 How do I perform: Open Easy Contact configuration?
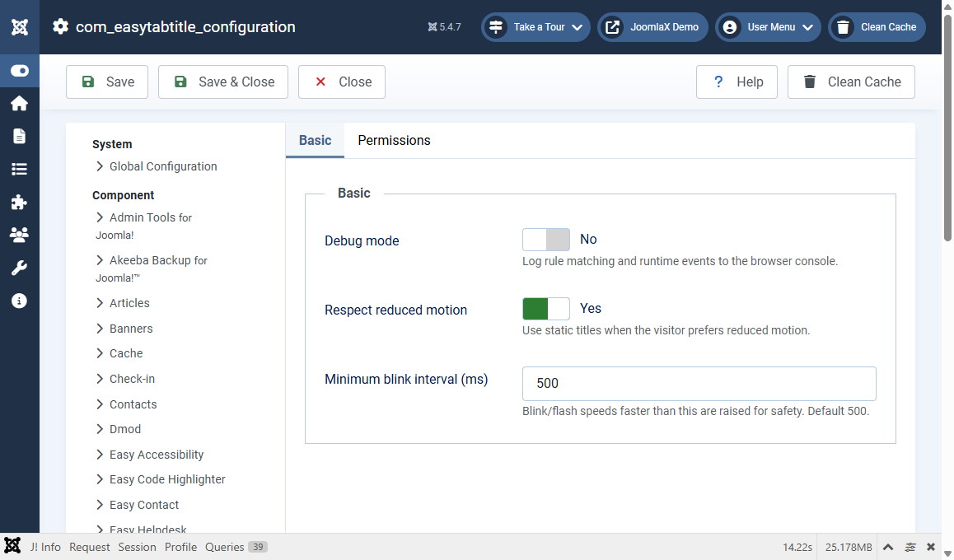pyautogui.click(x=138, y=506)
